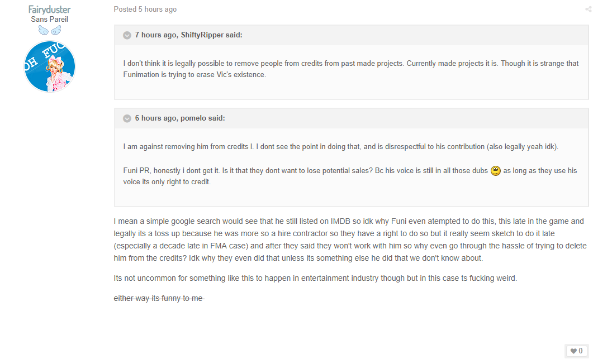The image size is (593, 364).
Task: Click the left wing badge icon
Action: 44,30
